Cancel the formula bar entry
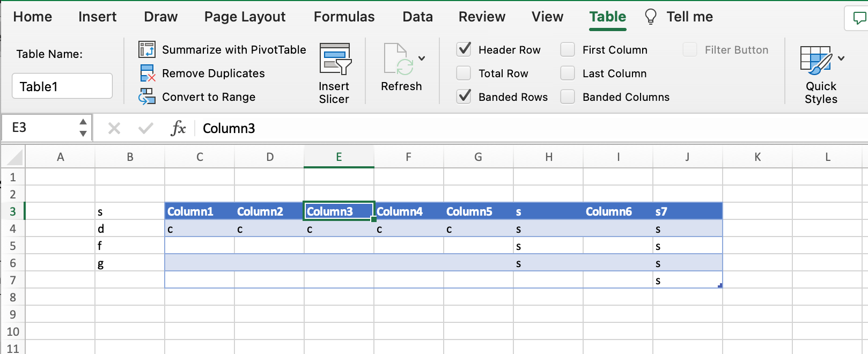The width and height of the screenshot is (868, 354). (114, 128)
